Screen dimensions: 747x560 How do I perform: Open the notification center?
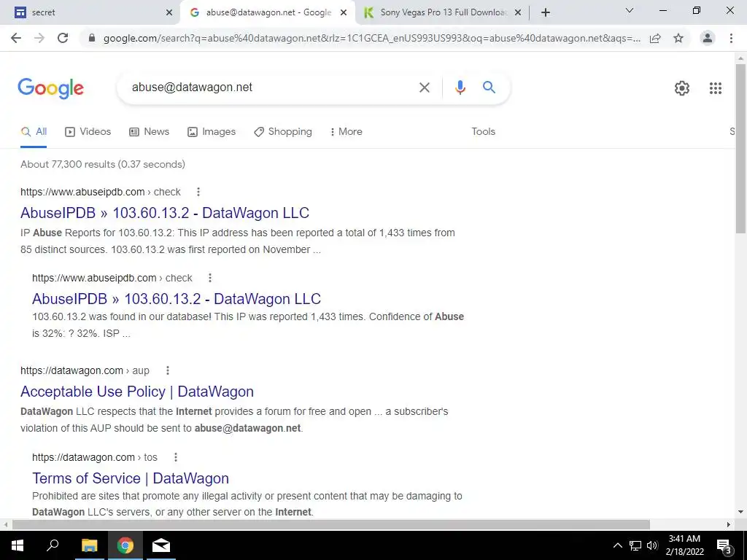[724, 545]
